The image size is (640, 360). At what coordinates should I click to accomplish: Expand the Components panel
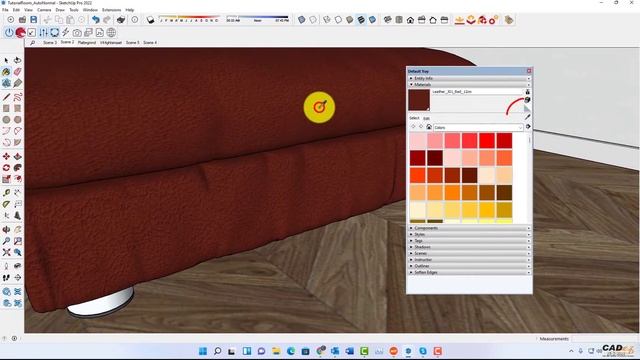(x=469, y=228)
